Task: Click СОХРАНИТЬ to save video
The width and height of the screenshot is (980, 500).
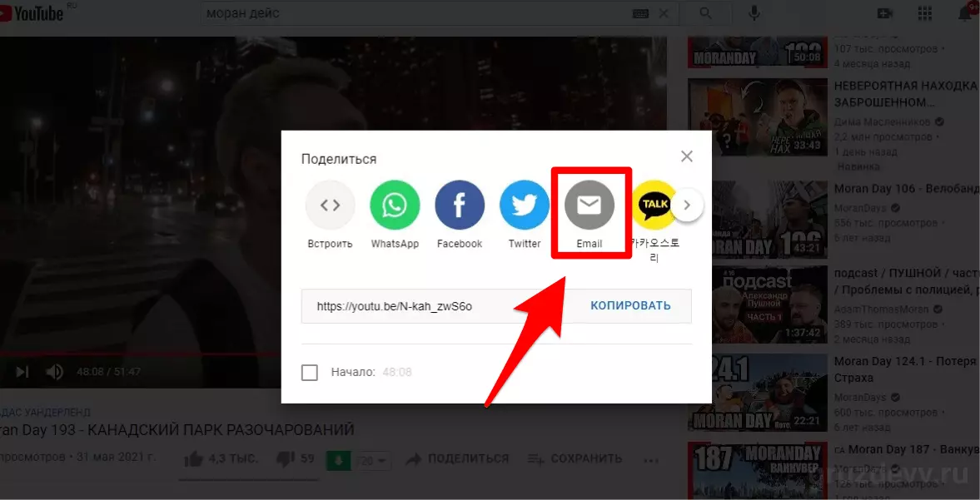Action: [575, 458]
